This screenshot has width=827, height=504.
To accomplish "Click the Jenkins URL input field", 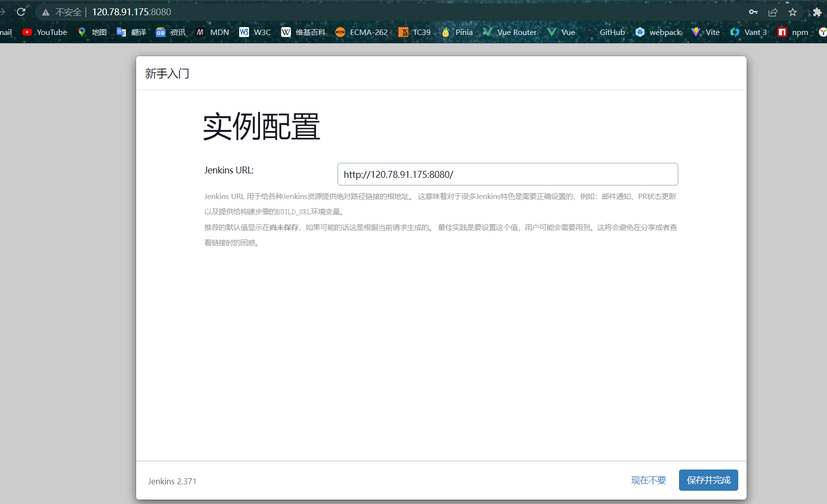I will (507, 174).
